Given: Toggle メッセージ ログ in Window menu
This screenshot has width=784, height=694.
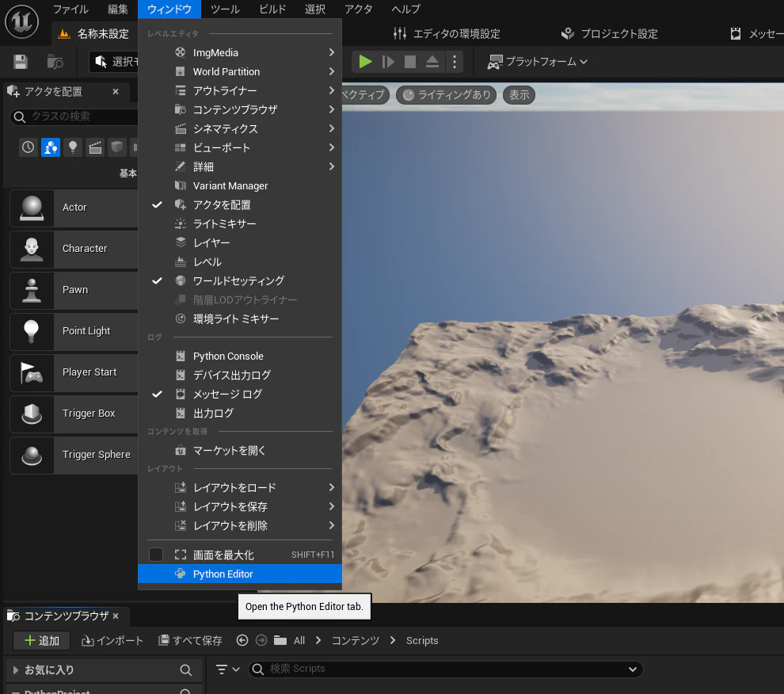Looking at the screenshot, I should [240, 394].
